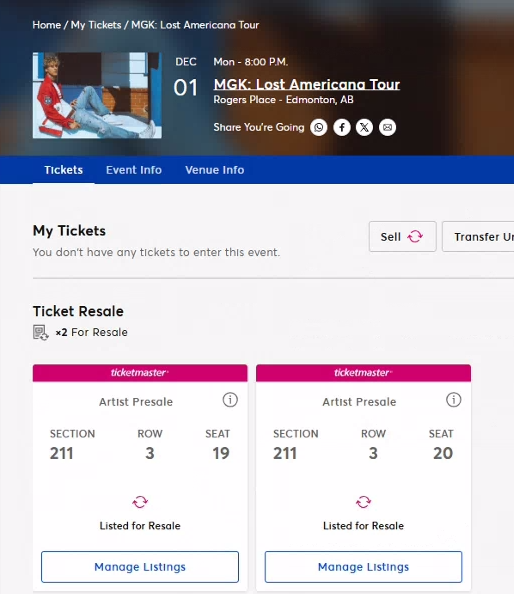
Task: Select the Tickets tab
Action: coord(63,170)
